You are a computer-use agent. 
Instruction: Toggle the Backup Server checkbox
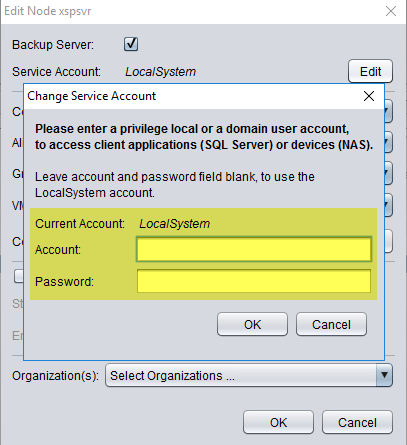click(x=131, y=44)
